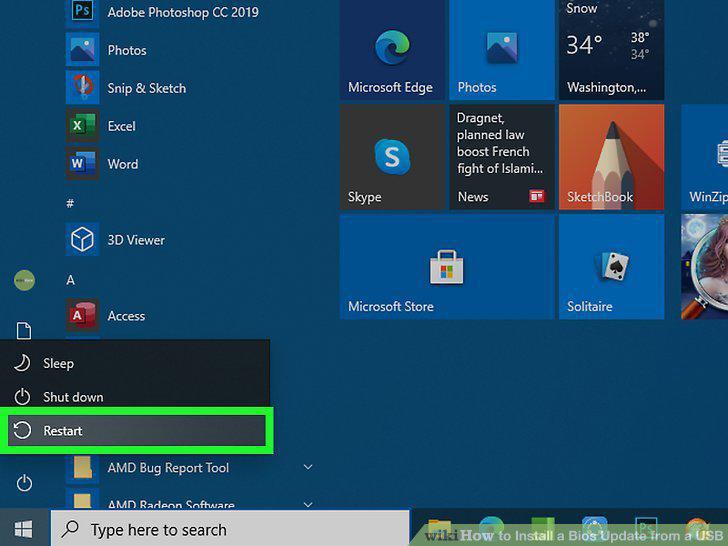Click the Windows Start button
This screenshot has height=546, width=728.
pos(24,529)
